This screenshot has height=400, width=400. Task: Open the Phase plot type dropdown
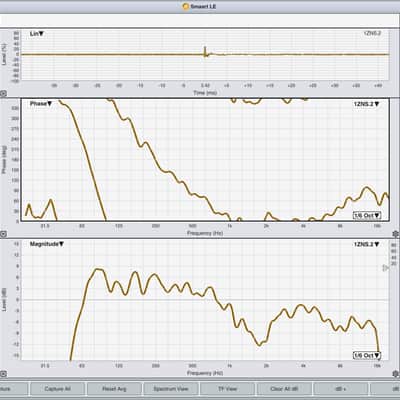41,104
